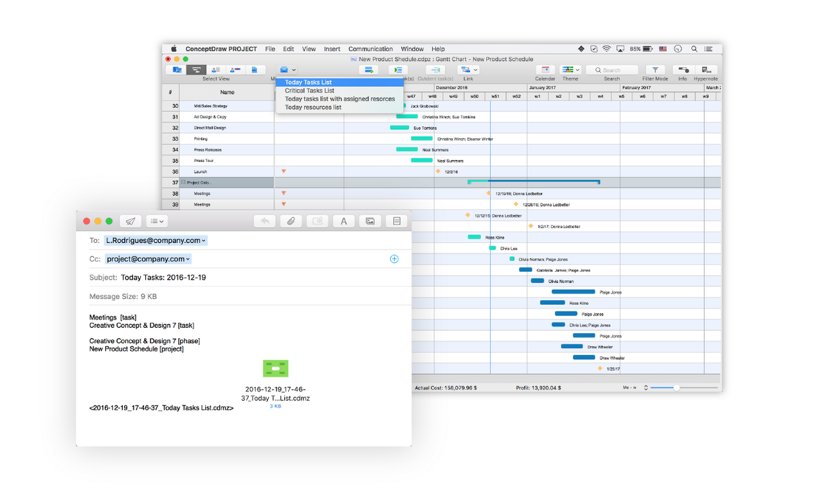This screenshot has height=504, width=823.
Task: Click the Wi-Fi status icon in menu bar
Action: pos(606,49)
